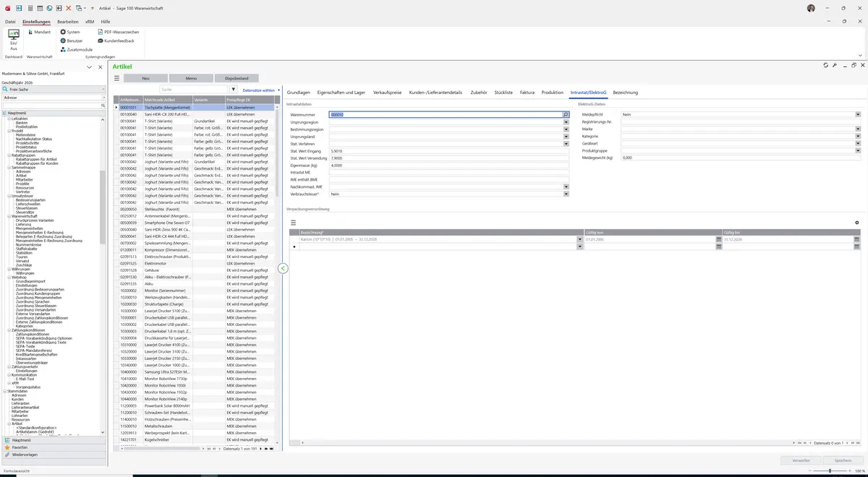Image resolution: width=868 pixels, height=477 pixels.
Task: Open System settings with the gear icon
Action: point(70,32)
